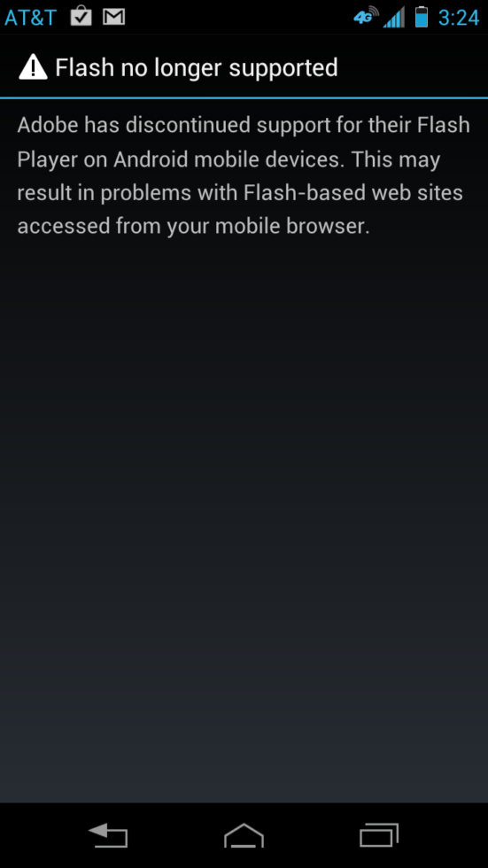Tap the warning triangle icon
Image resolution: width=488 pixels, height=868 pixels.
pos(33,68)
